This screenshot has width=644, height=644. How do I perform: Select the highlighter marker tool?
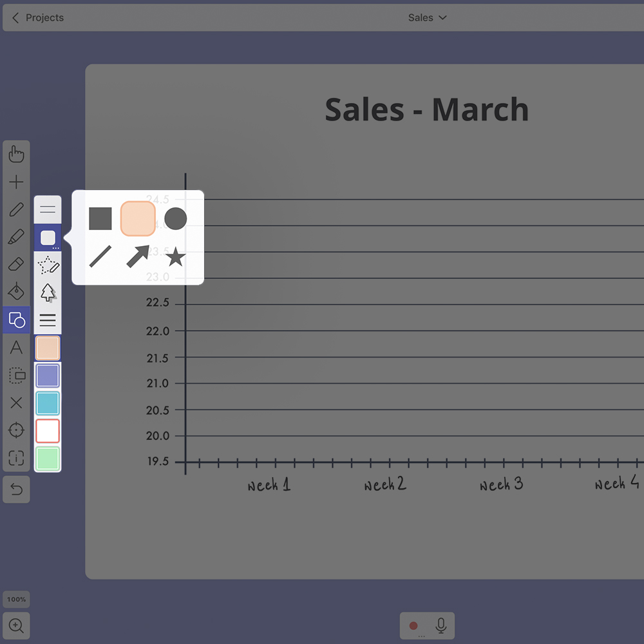(17, 237)
